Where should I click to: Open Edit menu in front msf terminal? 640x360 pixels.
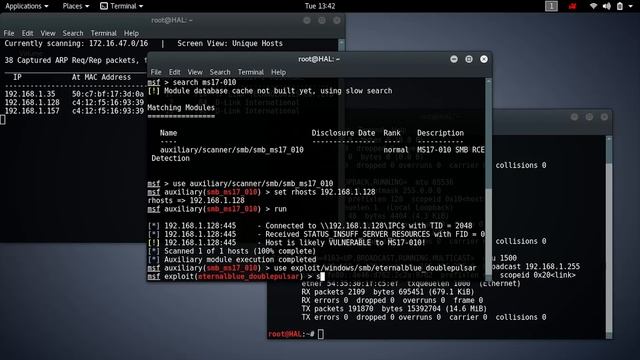click(x=174, y=72)
